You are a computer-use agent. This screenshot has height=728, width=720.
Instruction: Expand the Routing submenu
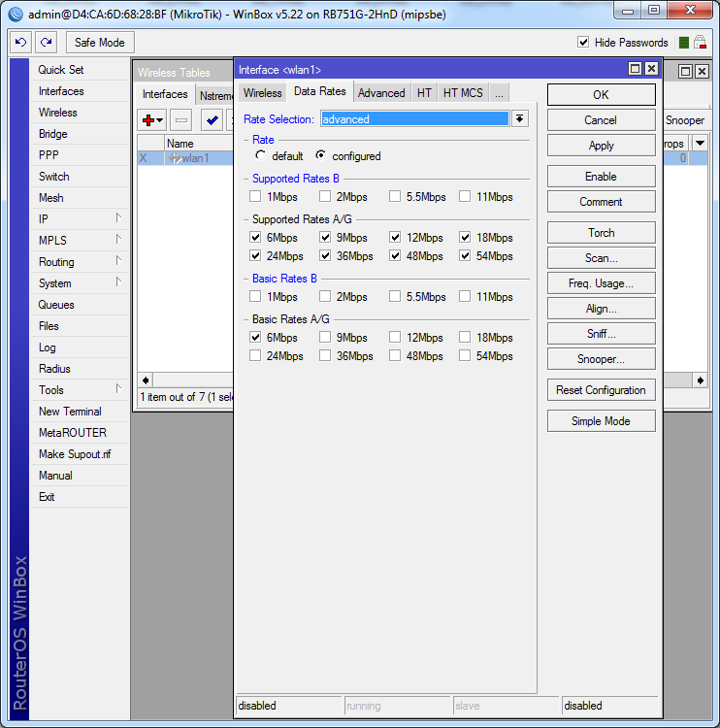point(118,261)
